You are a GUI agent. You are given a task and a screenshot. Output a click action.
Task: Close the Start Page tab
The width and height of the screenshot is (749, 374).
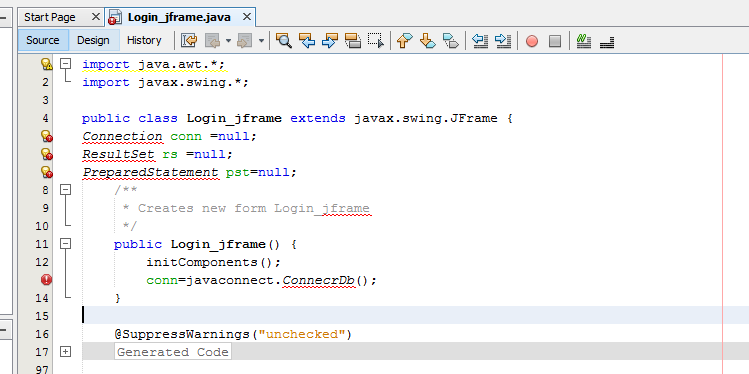tap(96, 17)
